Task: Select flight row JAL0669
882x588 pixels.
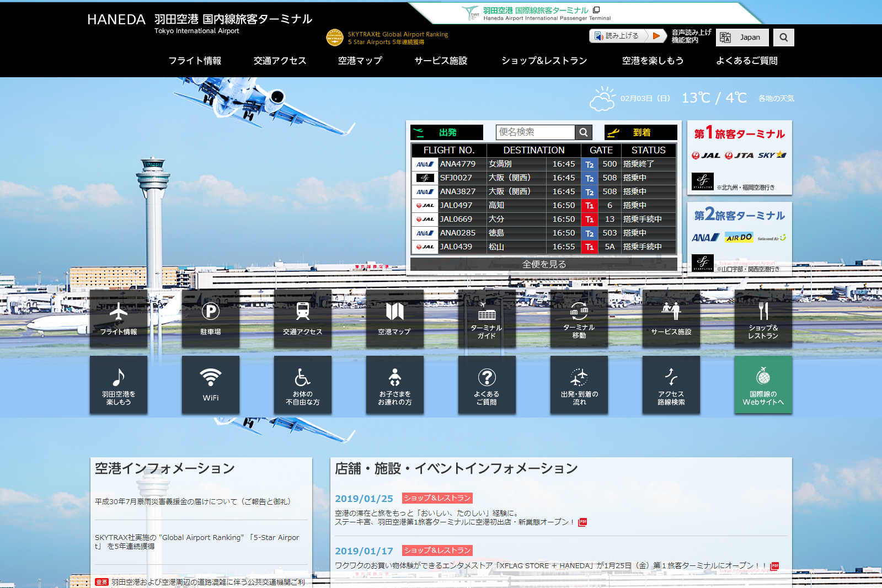Action: pos(544,219)
